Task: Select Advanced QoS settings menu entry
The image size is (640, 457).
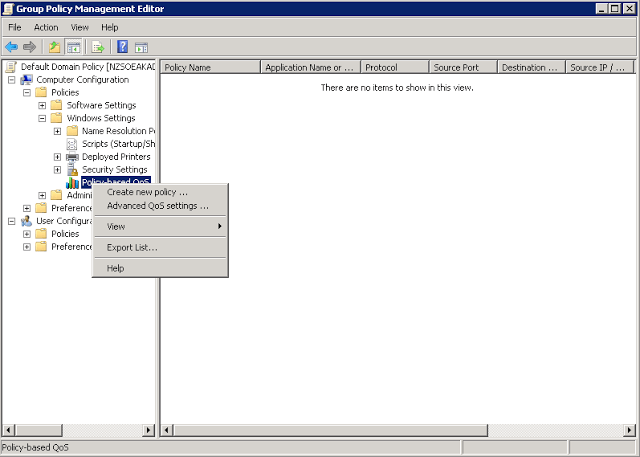Action: pos(158,206)
